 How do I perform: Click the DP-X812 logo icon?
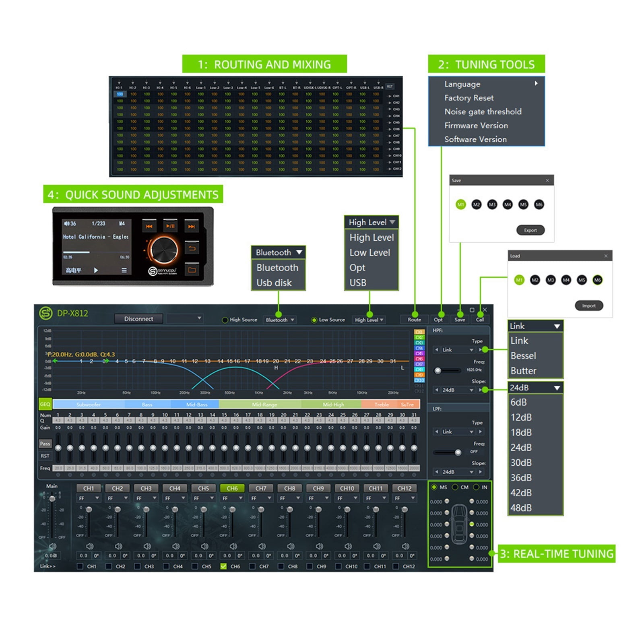pyautogui.click(x=46, y=313)
